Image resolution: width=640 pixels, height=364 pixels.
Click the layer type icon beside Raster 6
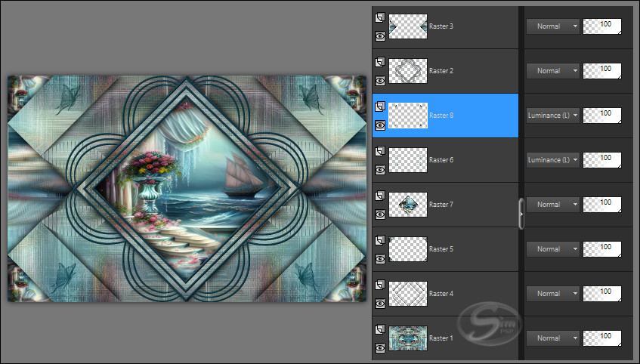tap(380, 150)
